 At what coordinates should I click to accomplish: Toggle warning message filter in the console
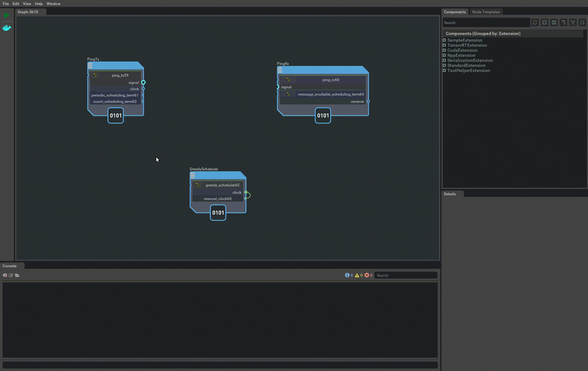coord(357,275)
